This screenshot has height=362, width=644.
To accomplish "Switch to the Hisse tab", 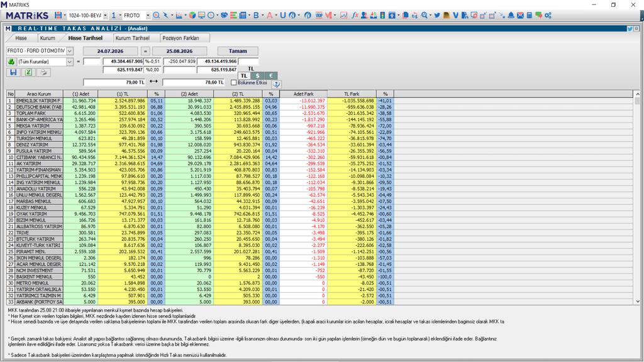I will [21, 38].
